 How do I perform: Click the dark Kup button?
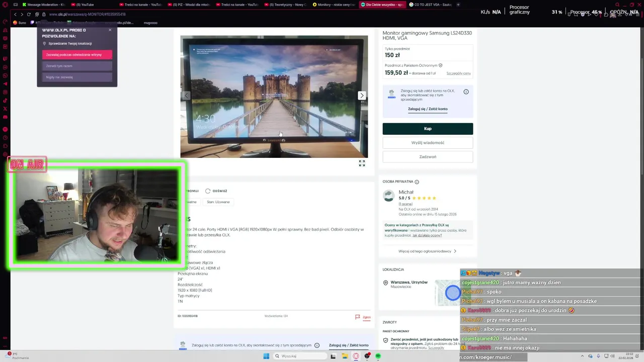[428, 129]
